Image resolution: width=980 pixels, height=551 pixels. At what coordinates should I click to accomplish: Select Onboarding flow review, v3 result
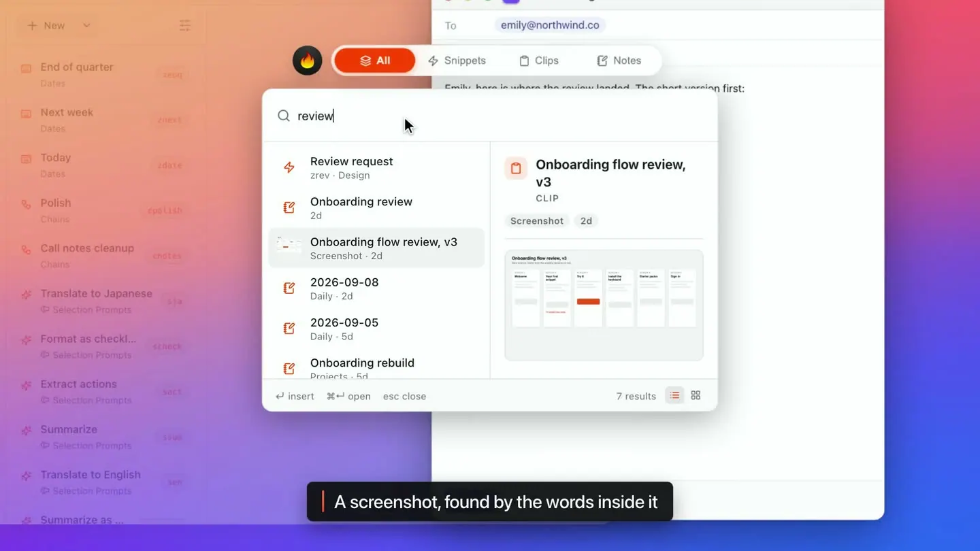pyautogui.click(x=376, y=248)
